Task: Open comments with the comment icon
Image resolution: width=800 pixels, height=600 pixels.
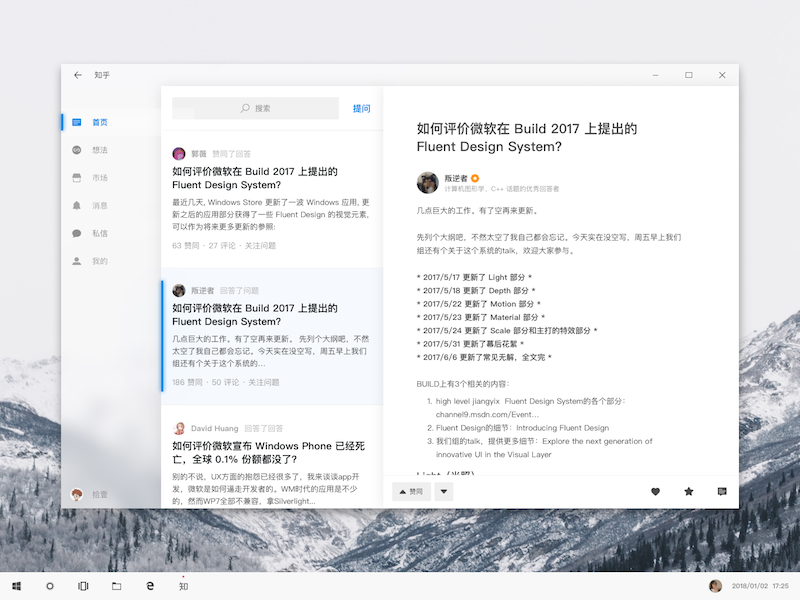Action: coord(722,491)
